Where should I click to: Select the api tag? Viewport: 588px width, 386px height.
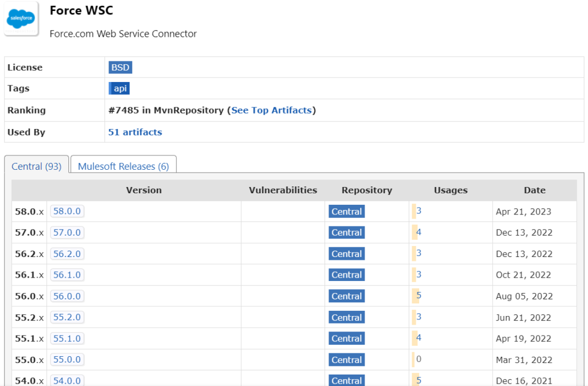119,88
